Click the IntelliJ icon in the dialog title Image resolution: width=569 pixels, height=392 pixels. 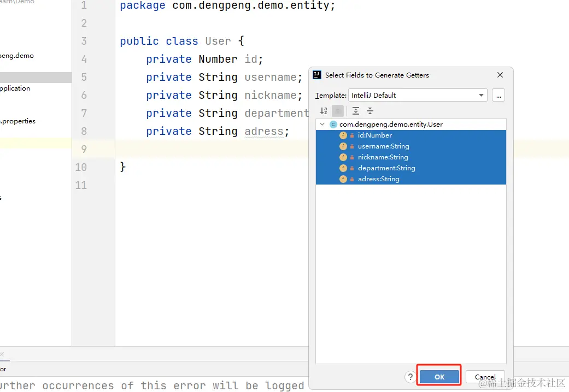coord(317,75)
